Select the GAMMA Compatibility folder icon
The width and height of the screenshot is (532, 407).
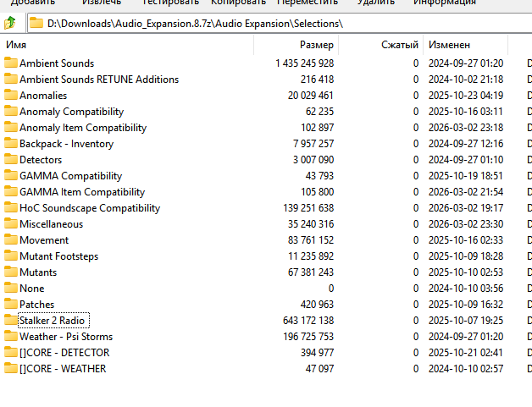click(11, 175)
